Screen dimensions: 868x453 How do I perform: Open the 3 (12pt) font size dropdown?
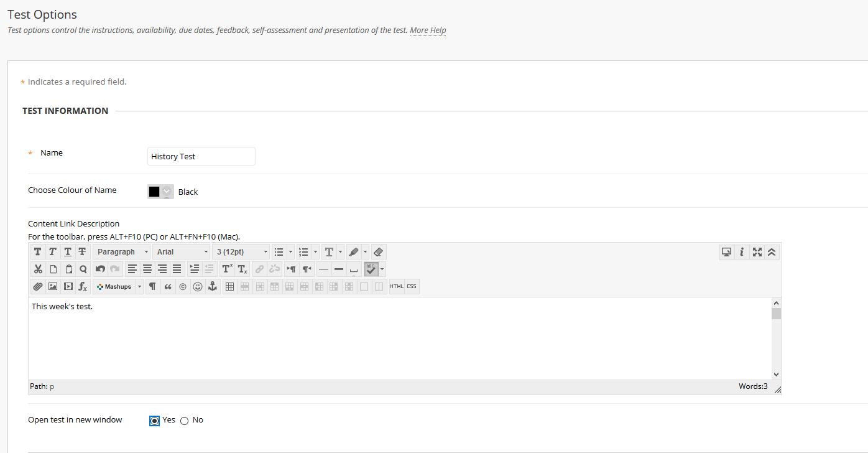(x=241, y=252)
